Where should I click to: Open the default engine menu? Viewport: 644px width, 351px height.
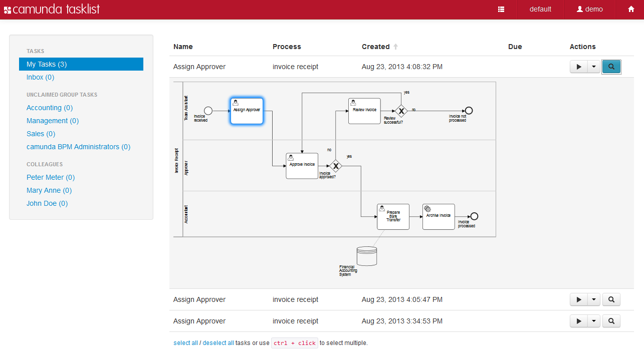click(x=540, y=10)
